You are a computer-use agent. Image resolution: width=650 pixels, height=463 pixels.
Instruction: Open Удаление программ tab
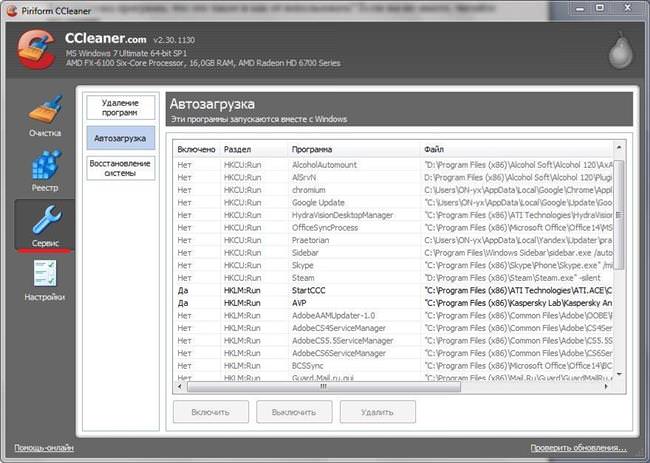coord(121,108)
